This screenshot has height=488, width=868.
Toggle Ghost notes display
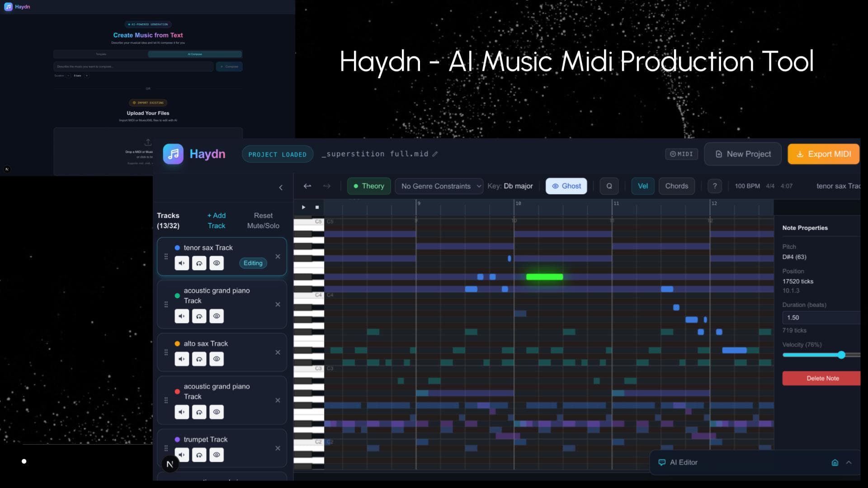click(566, 186)
